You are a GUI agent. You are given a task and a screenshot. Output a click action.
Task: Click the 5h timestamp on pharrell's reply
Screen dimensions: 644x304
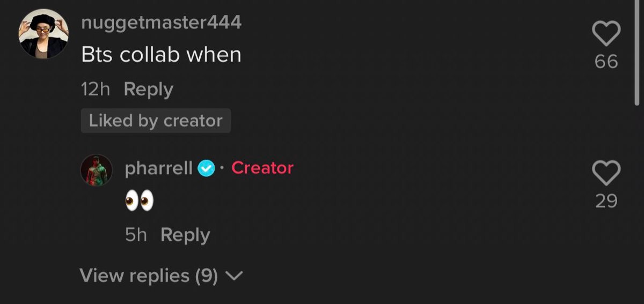(x=136, y=235)
